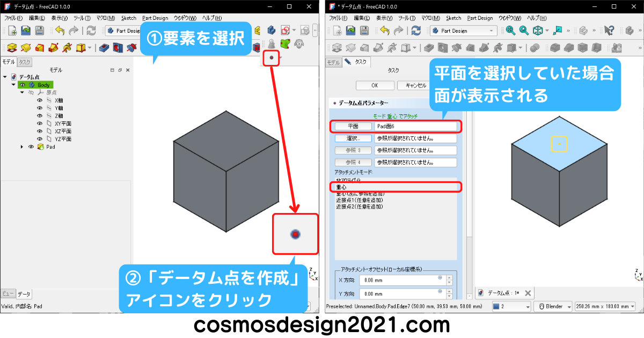
Task: Toggle visibility eye of YZ平面
Action: (x=39, y=138)
